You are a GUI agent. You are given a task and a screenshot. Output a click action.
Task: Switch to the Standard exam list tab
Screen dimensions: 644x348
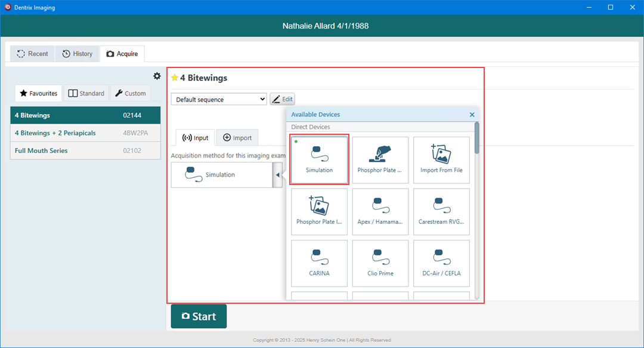coord(86,93)
